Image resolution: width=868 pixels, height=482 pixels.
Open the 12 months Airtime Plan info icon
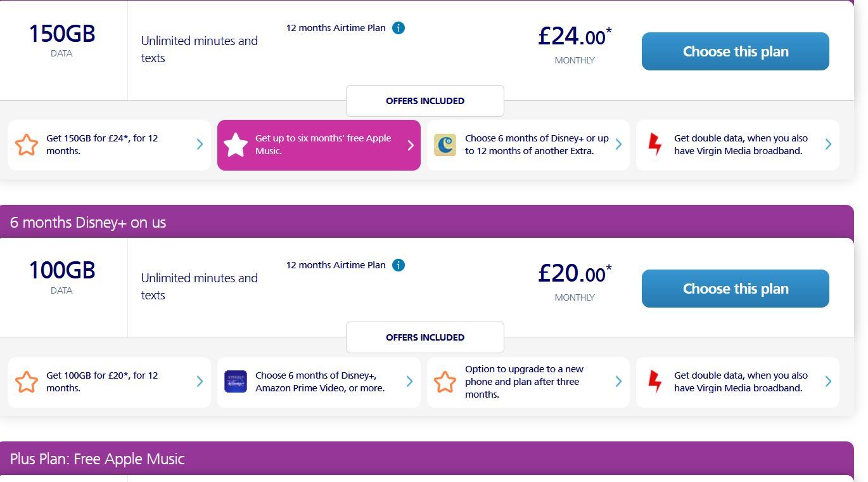point(399,28)
